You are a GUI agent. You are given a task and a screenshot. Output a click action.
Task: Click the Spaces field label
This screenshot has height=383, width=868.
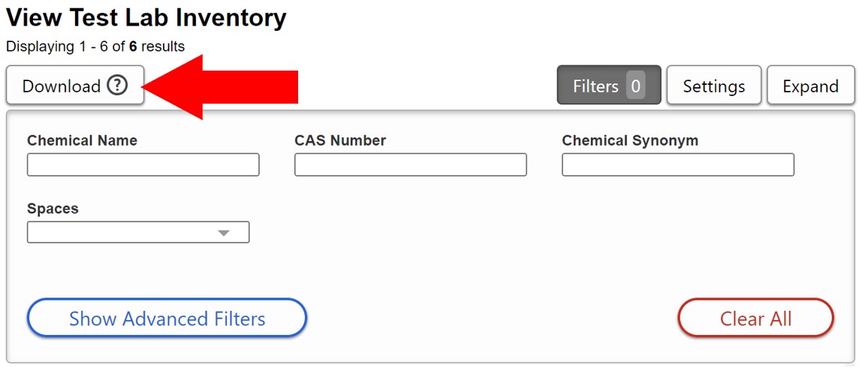click(53, 209)
